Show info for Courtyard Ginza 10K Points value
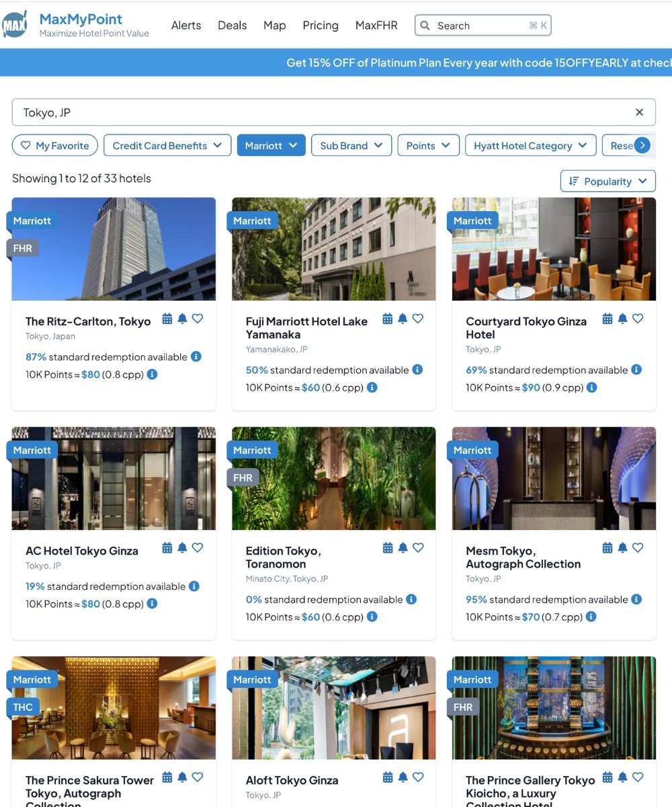 [591, 387]
